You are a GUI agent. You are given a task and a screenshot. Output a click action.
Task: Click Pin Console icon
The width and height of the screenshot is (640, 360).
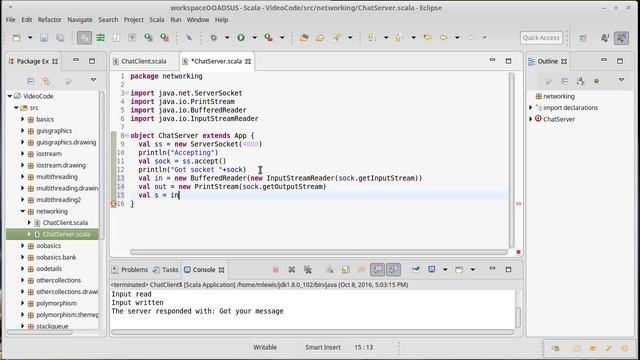point(416,269)
